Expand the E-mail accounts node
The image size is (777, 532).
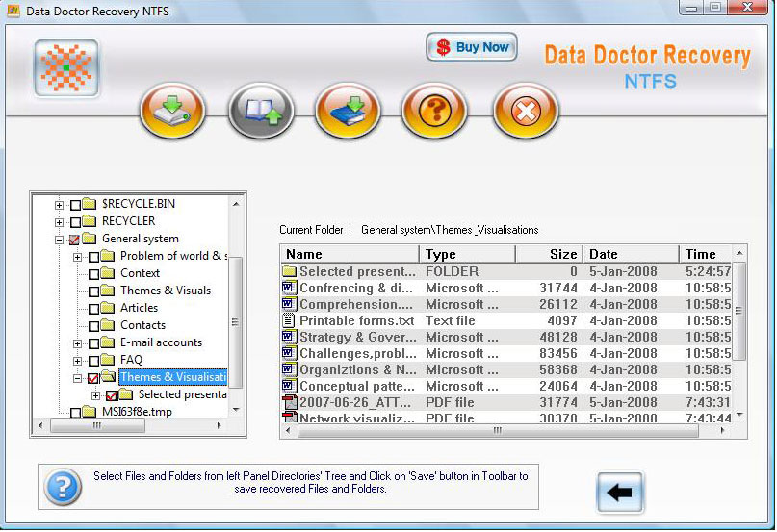(77, 343)
